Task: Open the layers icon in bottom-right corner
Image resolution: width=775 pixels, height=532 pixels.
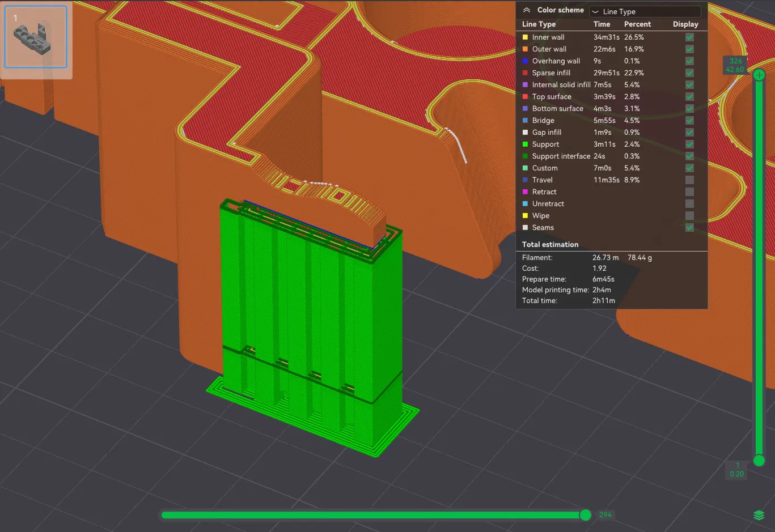Action: [759, 515]
